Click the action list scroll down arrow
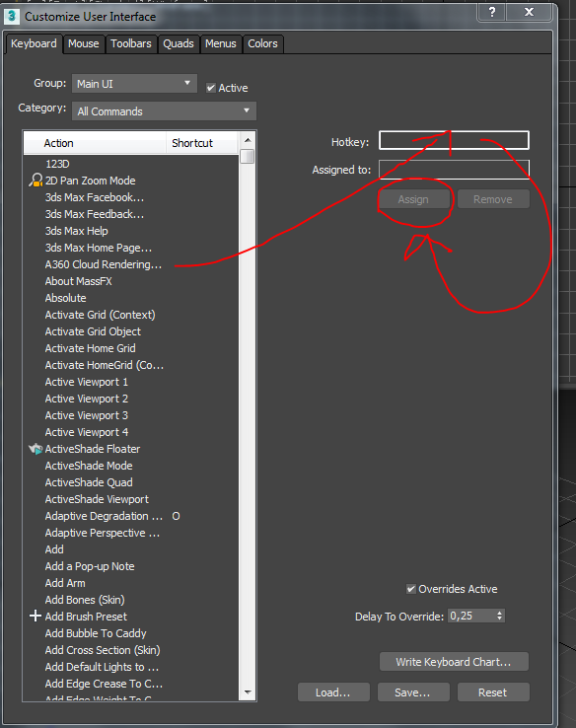Screen dimensions: 576x728 (248, 692)
